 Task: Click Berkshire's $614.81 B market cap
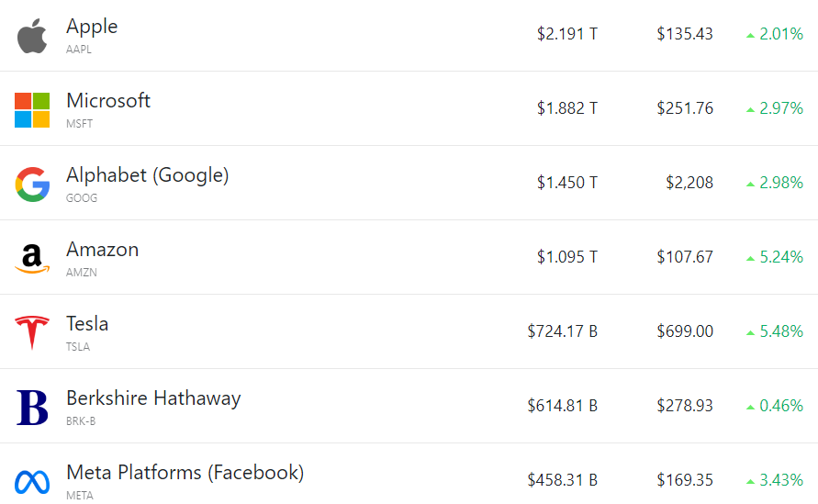(562, 406)
